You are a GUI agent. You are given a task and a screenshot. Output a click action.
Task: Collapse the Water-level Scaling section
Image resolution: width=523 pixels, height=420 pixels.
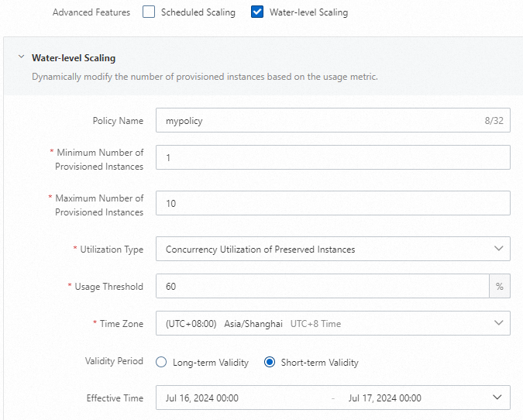pos(21,57)
